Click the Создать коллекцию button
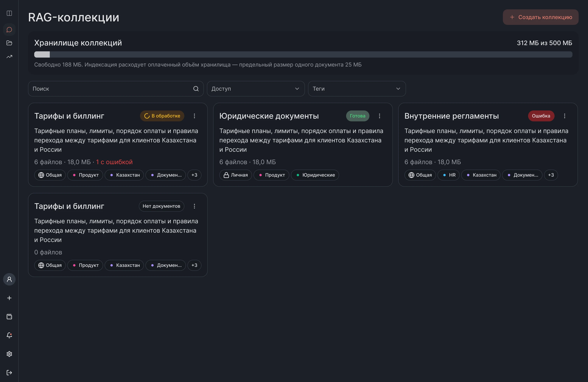This screenshot has width=588, height=382. [x=541, y=17]
